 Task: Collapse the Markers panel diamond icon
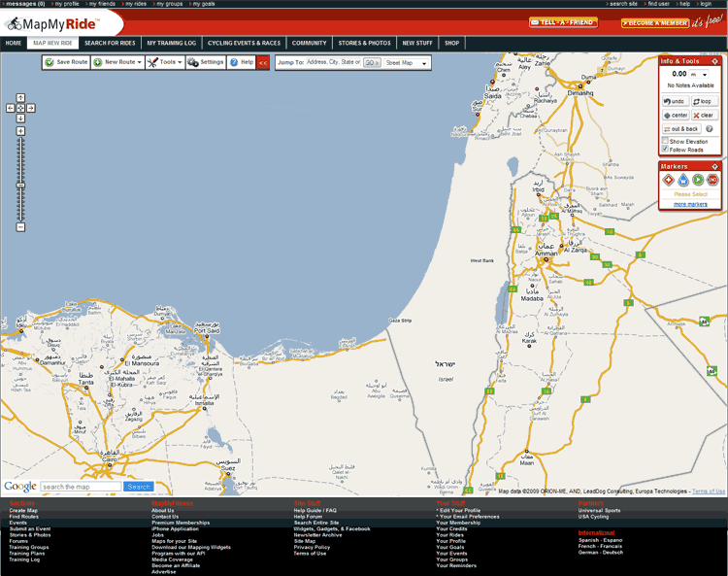point(714,166)
